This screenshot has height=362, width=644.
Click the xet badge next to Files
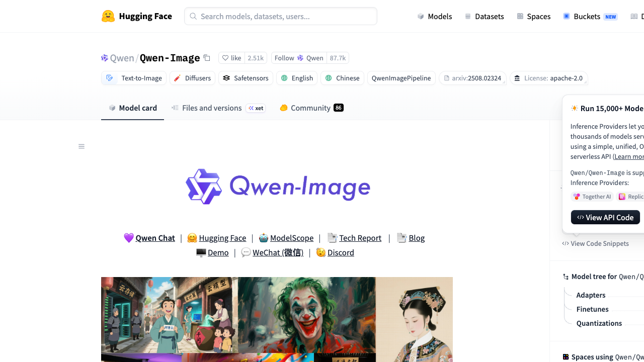point(256,108)
